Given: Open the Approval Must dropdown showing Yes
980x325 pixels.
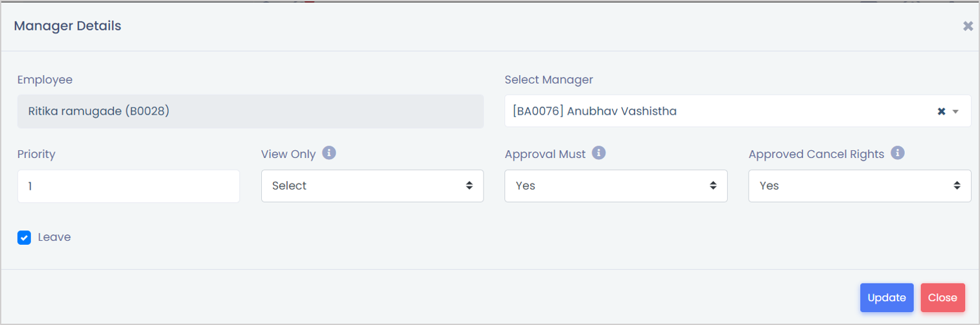Looking at the screenshot, I should coord(616,186).
